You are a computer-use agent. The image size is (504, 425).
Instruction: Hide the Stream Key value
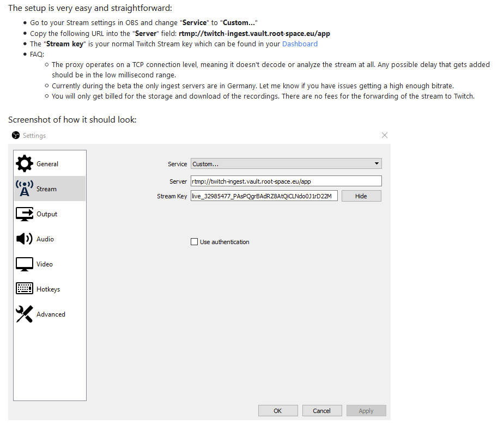[x=361, y=196]
